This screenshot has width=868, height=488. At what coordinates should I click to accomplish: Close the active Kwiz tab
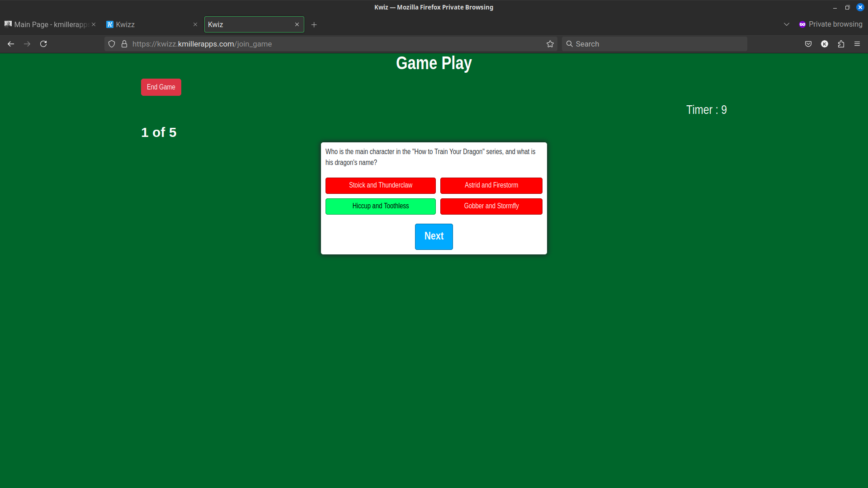pyautogui.click(x=297, y=24)
